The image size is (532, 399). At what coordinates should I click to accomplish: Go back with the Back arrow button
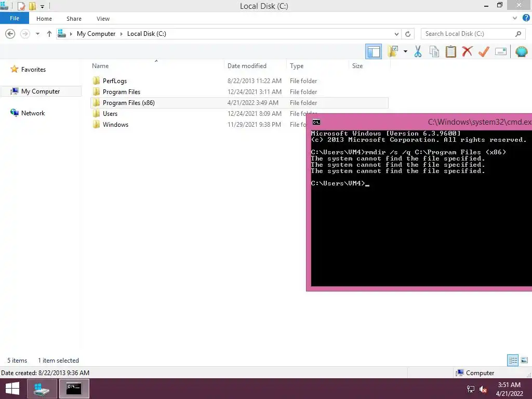click(10, 34)
